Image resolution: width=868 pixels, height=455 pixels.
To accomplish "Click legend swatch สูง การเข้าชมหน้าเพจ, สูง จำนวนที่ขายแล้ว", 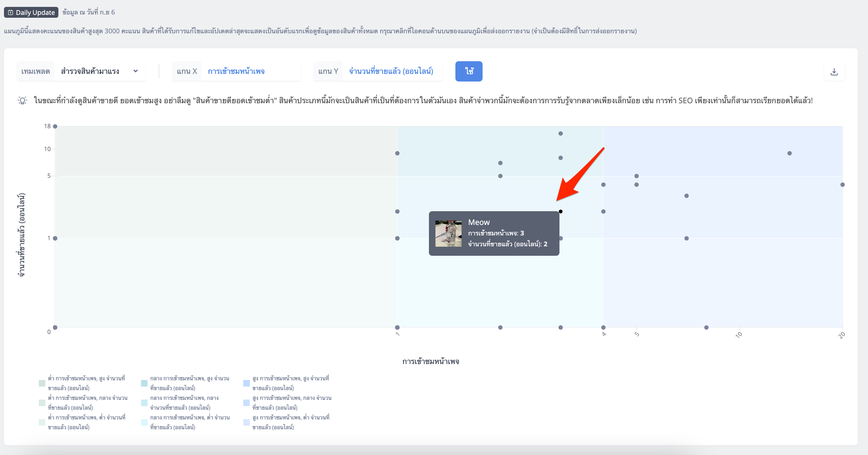I will (x=247, y=383).
